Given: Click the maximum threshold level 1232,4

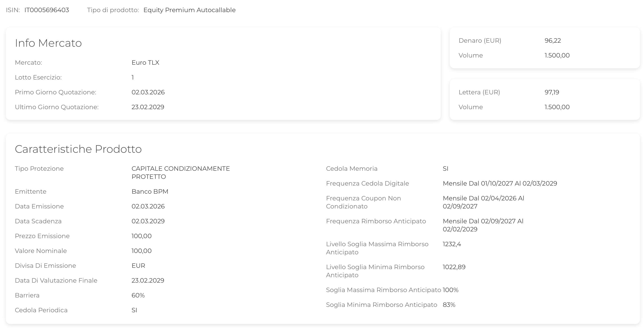Looking at the screenshot, I should coord(452,244).
